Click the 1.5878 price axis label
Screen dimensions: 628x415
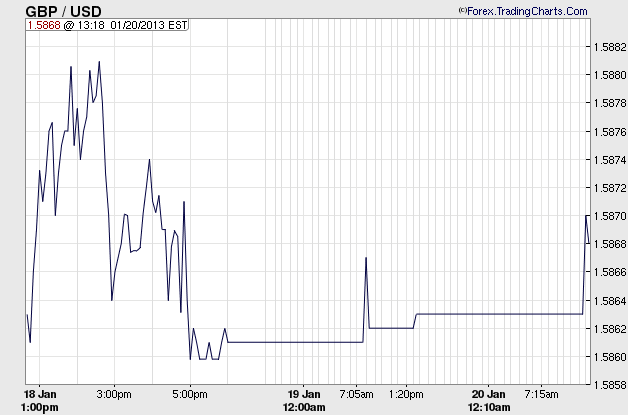tap(609, 103)
